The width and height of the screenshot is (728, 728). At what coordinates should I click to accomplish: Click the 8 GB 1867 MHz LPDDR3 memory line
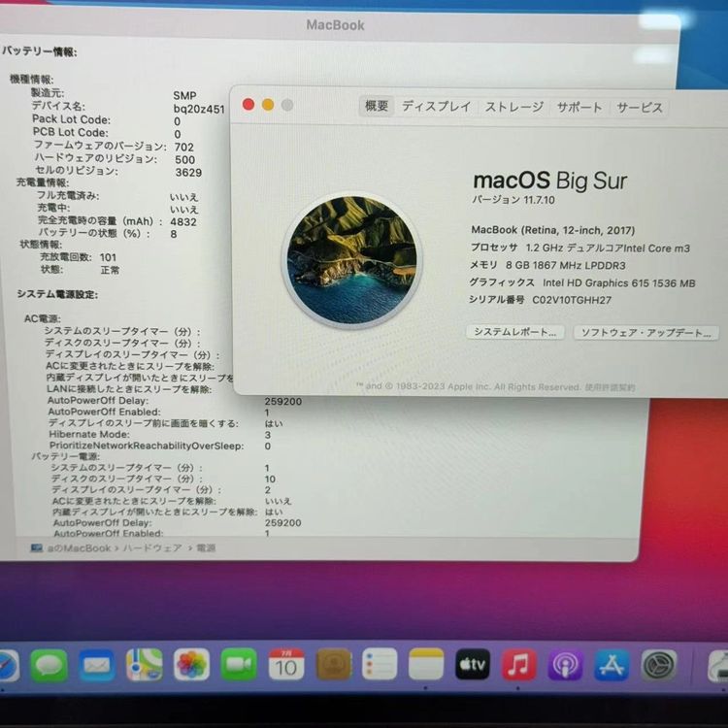(x=547, y=265)
